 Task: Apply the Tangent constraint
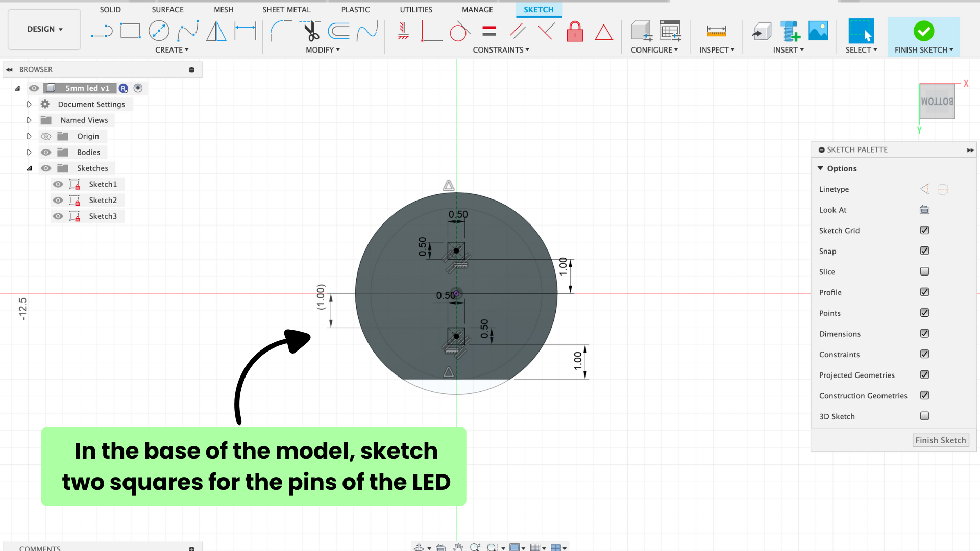pos(459,31)
